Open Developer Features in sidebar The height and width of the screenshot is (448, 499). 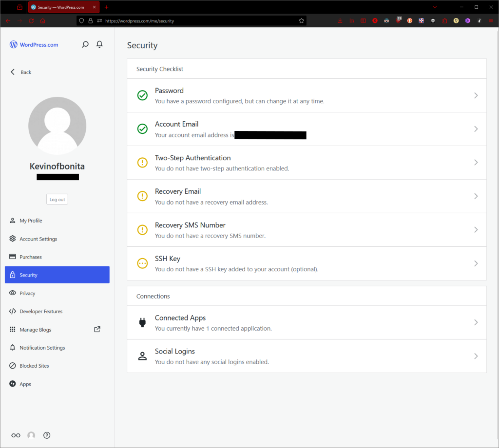41,312
